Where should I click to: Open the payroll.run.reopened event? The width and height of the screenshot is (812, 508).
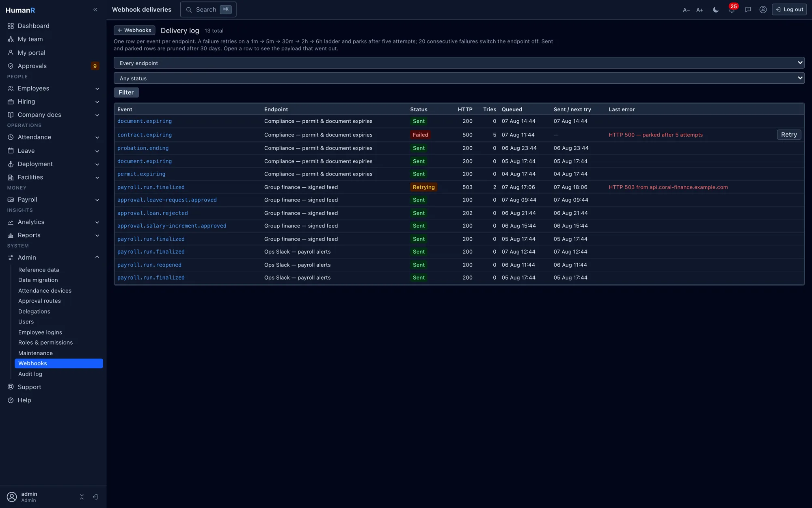[x=149, y=265]
